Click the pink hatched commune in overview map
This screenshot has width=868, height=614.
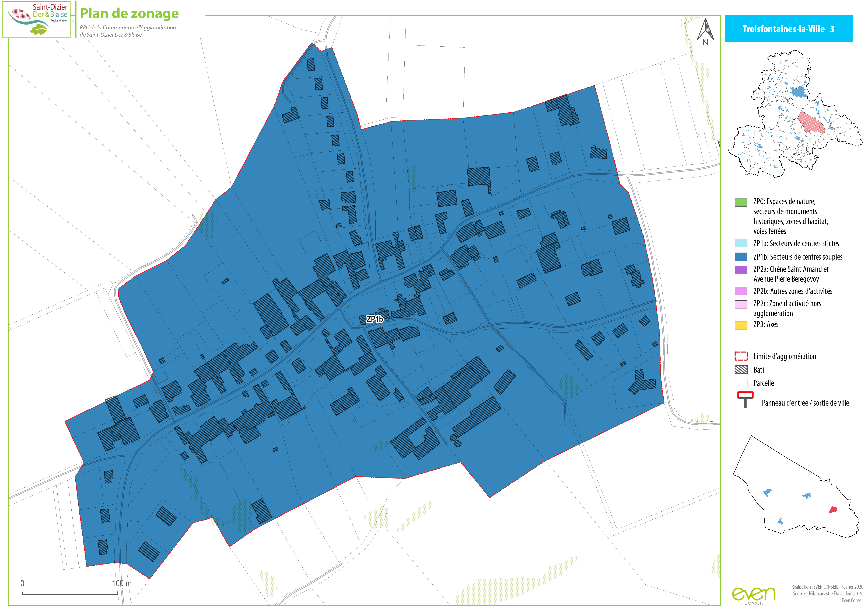click(x=812, y=122)
